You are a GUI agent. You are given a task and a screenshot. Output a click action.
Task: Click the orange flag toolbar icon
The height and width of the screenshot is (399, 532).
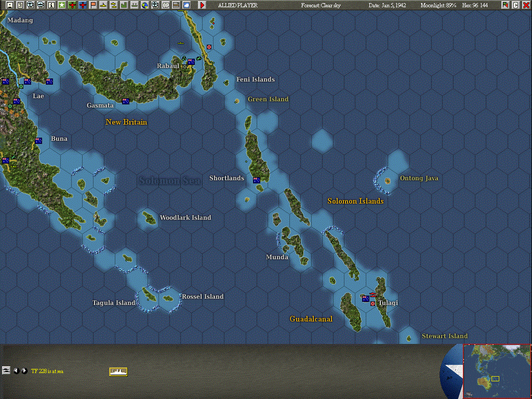pos(92,5)
